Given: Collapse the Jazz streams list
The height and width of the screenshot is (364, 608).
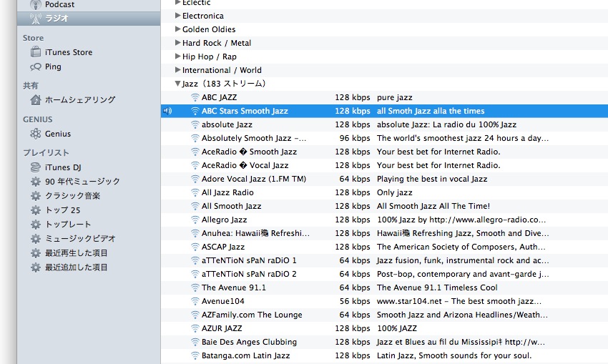Looking at the screenshot, I should coord(177,84).
